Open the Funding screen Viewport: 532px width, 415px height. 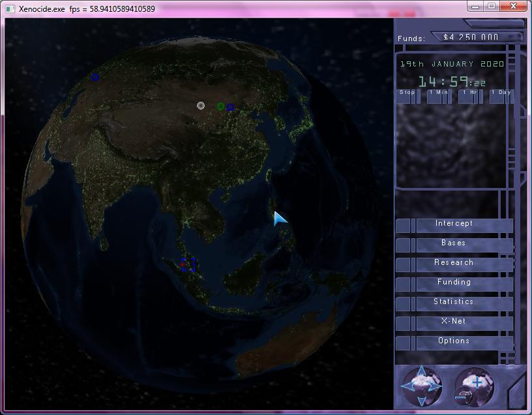(x=454, y=284)
